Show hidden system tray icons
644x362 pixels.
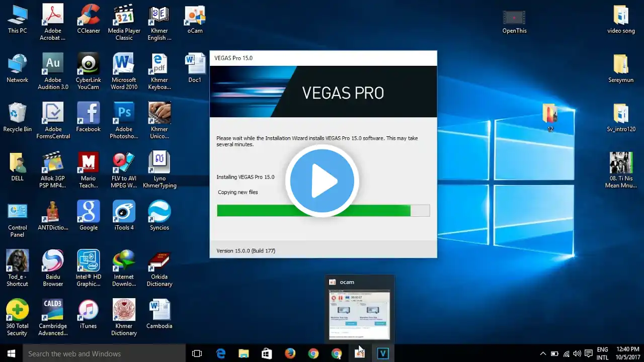(543, 353)
